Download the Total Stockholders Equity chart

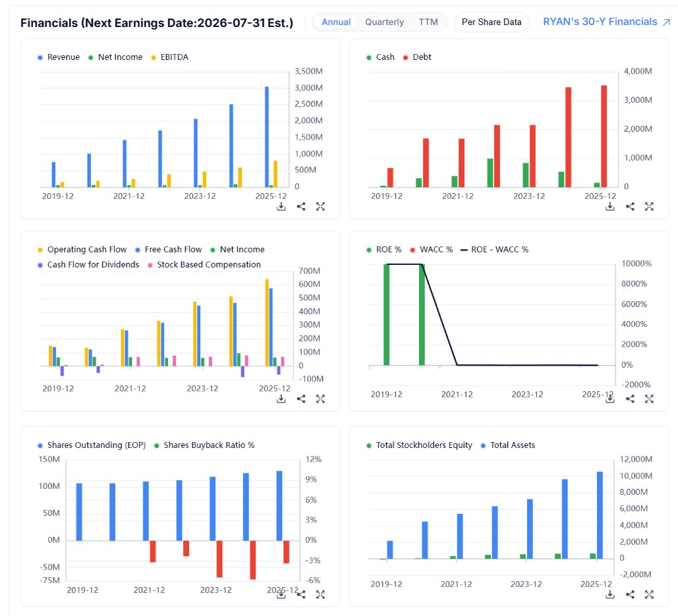click(610, 595)
